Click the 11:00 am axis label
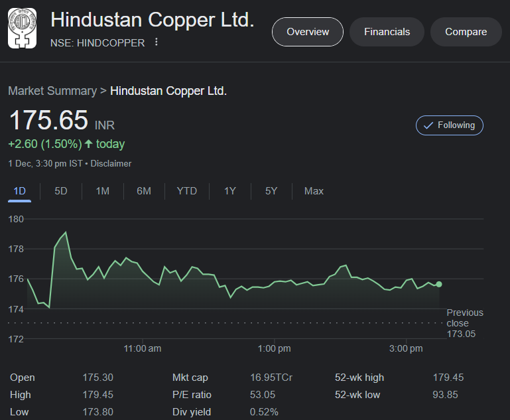Viewport: 510px width, 420px height. coord(142,348)
